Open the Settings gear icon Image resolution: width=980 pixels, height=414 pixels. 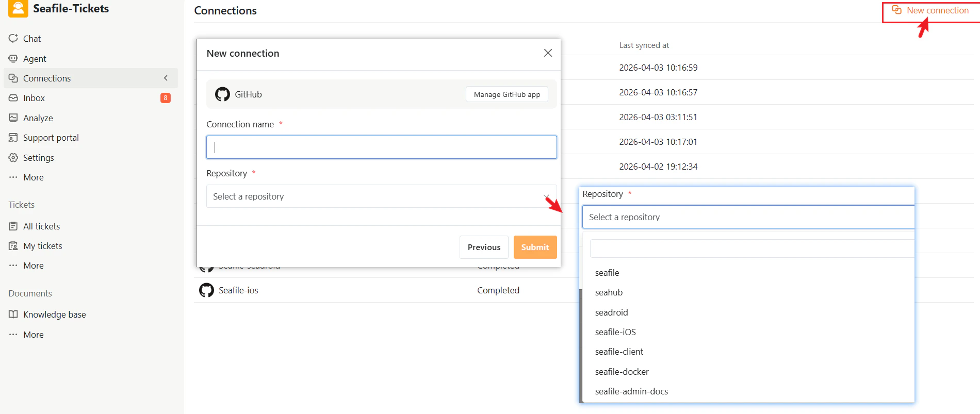(13, 157)
